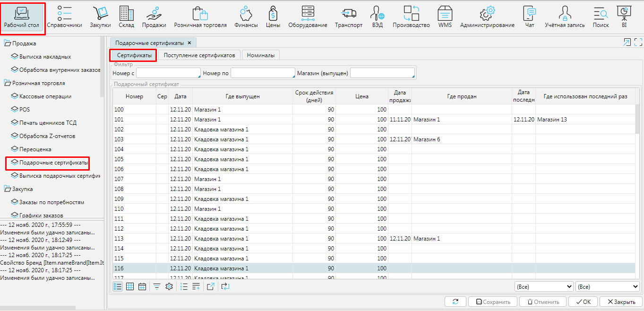Switch to the Номиналы tab

click(x=260, y=55)
